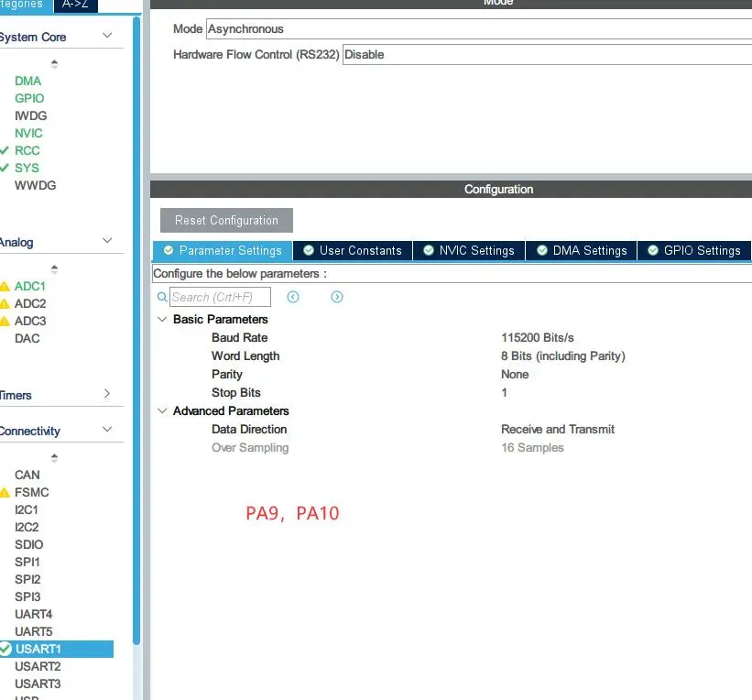This screenshot has height=700, width=752.
Task: Go to previous search result arrow
Action: click(x=293, y=297)
